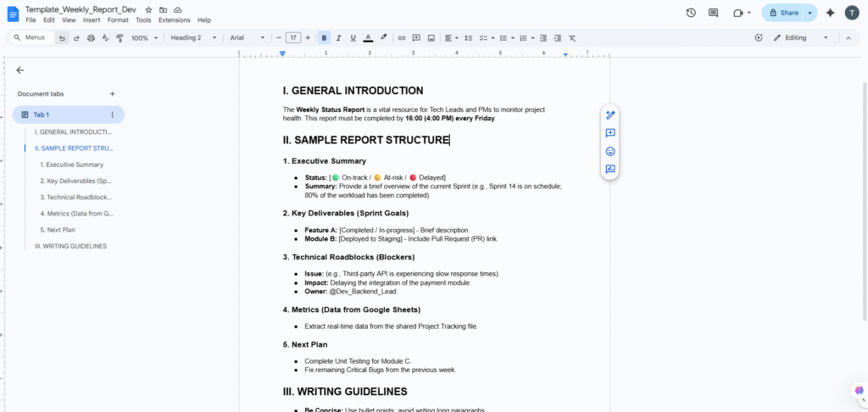Star the document title

tap(149, 8)
